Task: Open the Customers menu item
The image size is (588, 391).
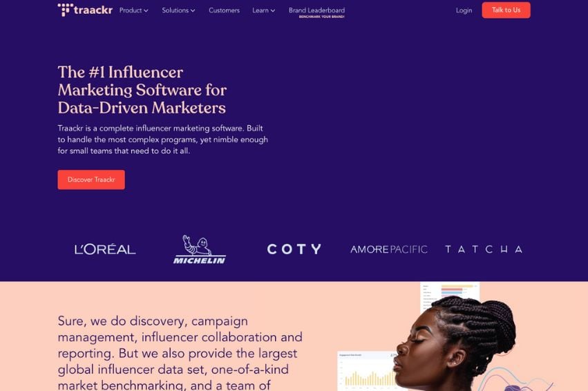Action: [225, 10]
